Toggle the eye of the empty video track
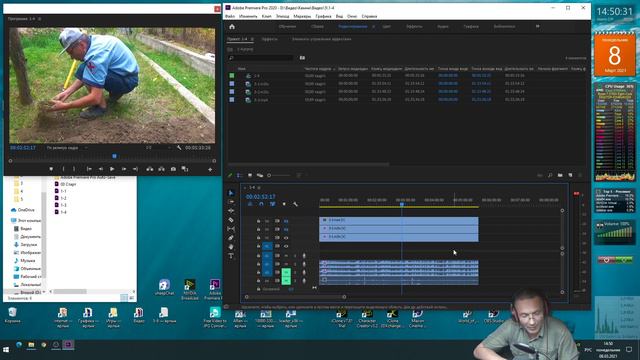The width and height of the screenshot is (640, 360). click(x=286, y=246)
